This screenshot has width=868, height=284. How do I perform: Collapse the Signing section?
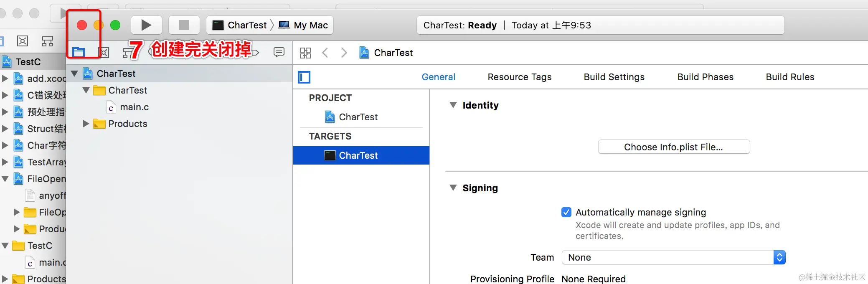[453, 188]
